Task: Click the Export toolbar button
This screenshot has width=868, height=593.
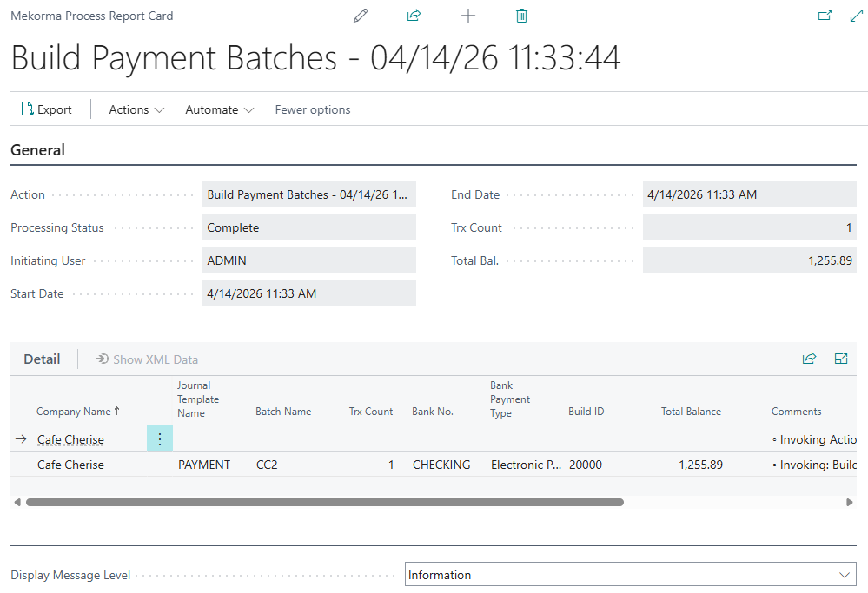Action: 47,109
